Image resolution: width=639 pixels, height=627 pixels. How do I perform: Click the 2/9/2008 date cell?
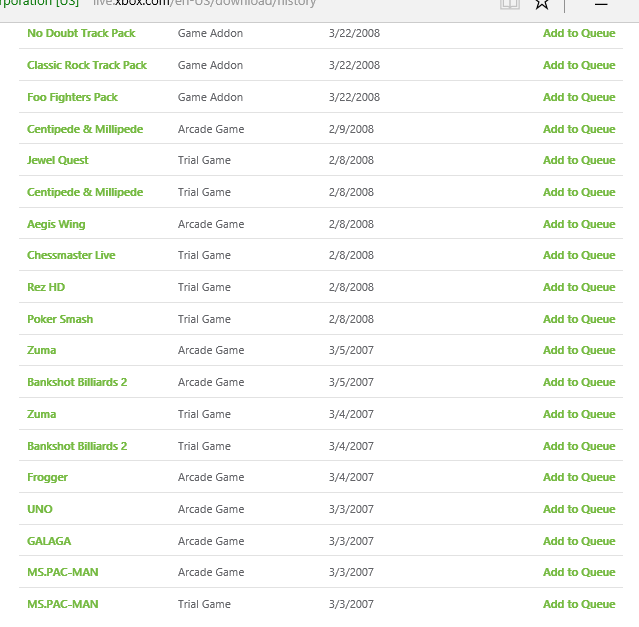(x=351, y=129)
